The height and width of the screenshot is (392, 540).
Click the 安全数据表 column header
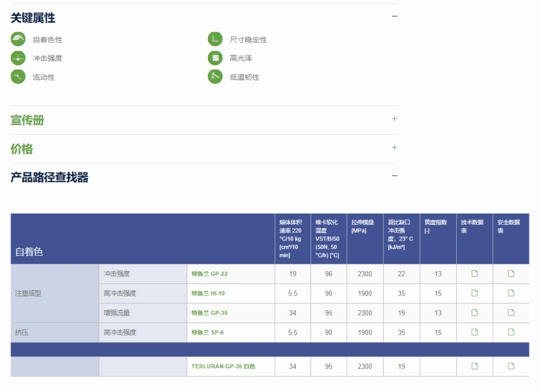coord(511,238)
